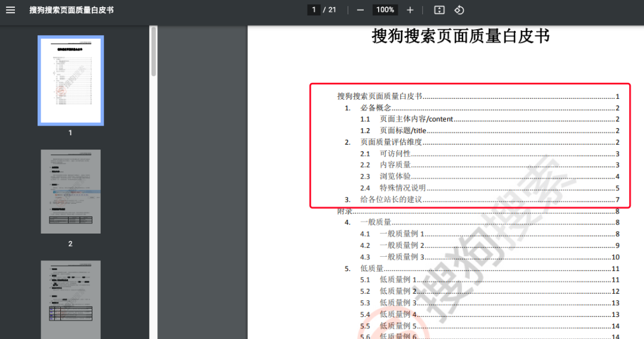644x339 pixels.
Task: Click page label '2' under second thumbnail
Action: coord(70,244)
